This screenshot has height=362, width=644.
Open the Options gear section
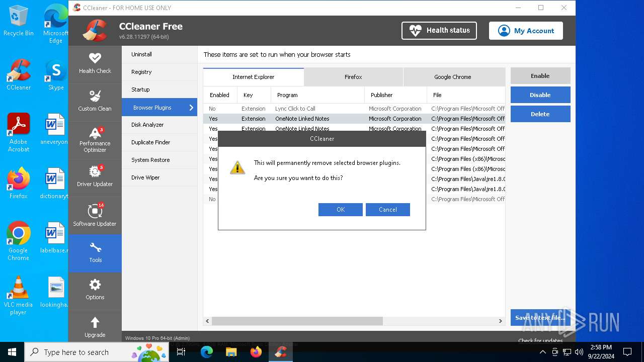[95, 291]
